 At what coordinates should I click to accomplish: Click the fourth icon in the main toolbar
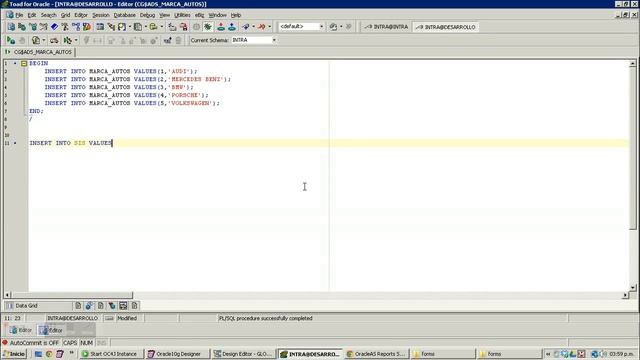[x=43, y=27]
